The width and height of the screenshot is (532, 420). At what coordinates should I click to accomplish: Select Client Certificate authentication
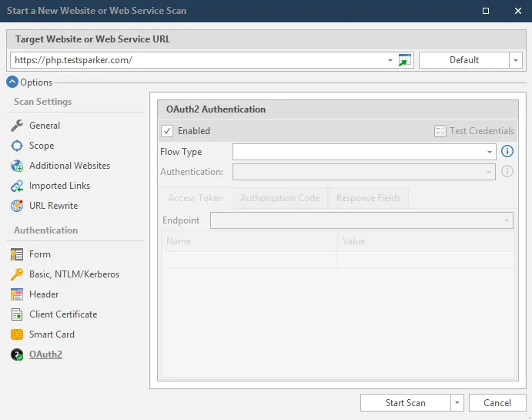(63, 314)
